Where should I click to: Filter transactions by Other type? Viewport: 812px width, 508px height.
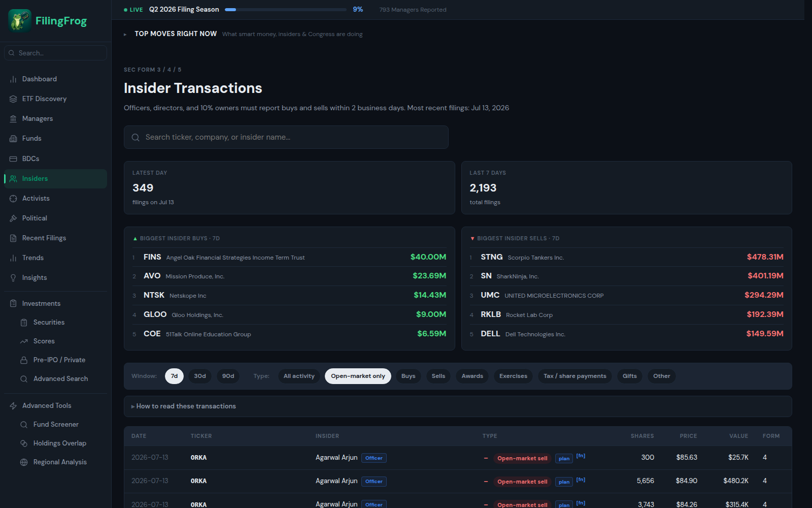[662, 376]
